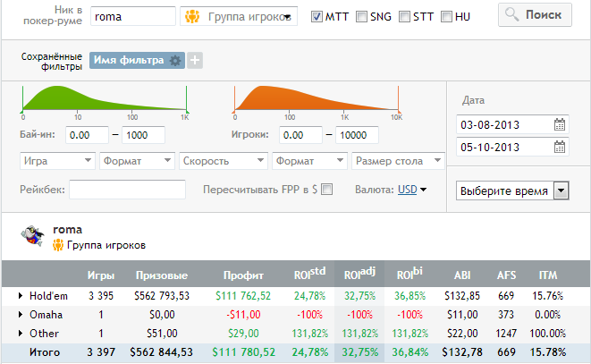Click roma player avatar icon
The height and width of the screenshot is (364, 591).
[x=32, y=235]
